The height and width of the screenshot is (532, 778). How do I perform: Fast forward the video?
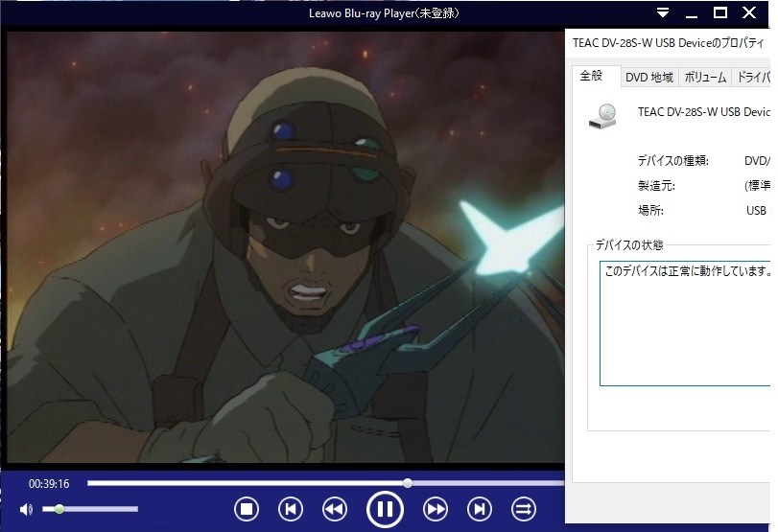(x=436, y=508)
